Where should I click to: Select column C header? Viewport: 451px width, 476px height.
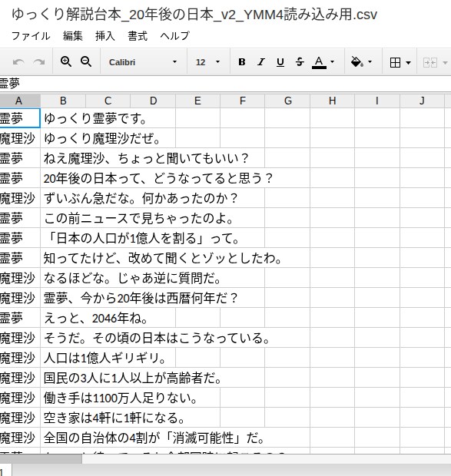pyautogui.click(x=108, y=101)
